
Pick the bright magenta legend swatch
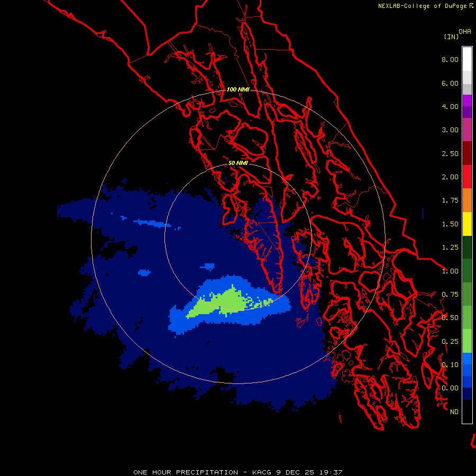pos(467,100)
